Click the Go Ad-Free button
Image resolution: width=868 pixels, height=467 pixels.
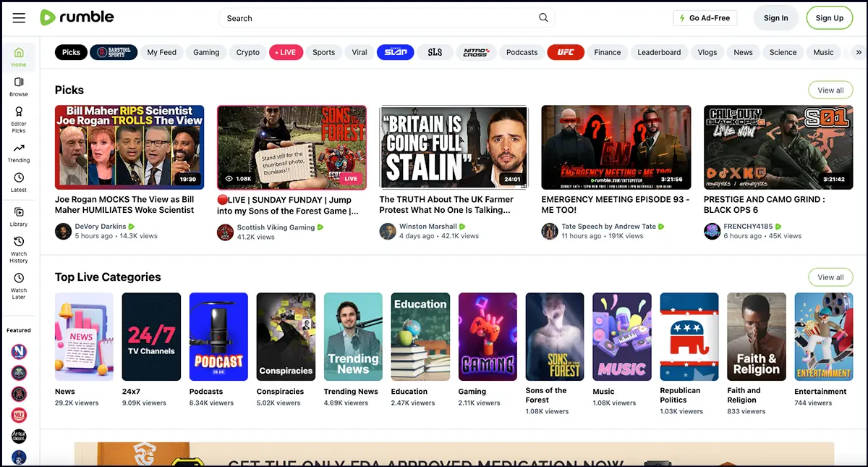pyautogui.click(x=705, y=18)
